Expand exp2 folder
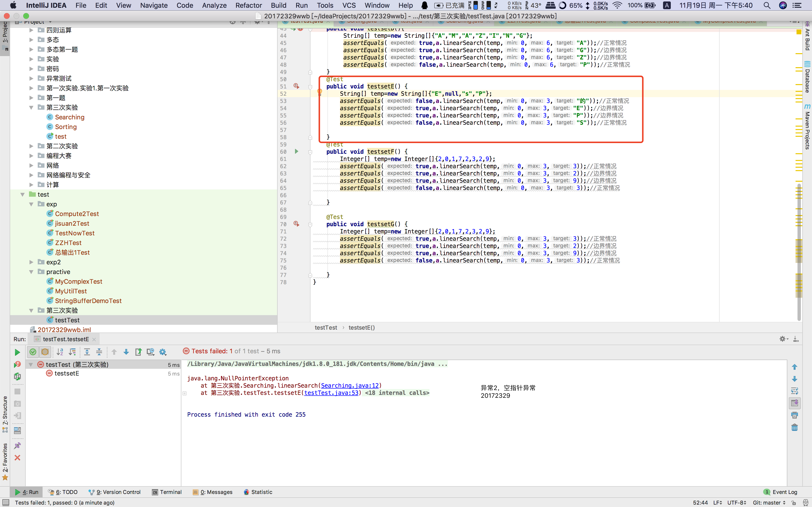 (31, 262)
